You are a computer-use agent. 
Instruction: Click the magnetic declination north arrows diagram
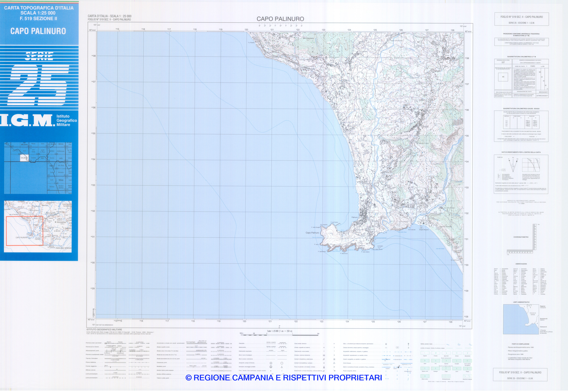coord(513,165)
